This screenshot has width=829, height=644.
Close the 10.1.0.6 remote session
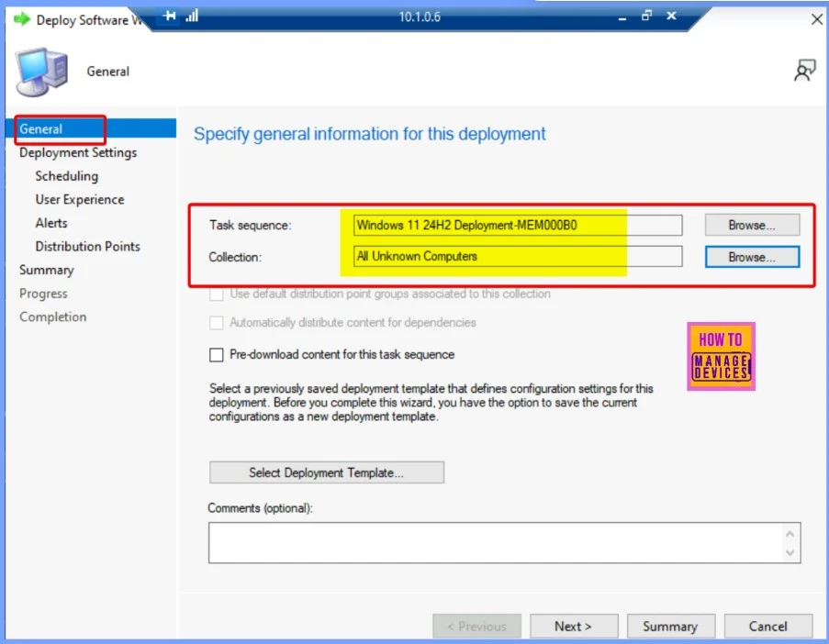pyautogui.click(x=671, y=16)
